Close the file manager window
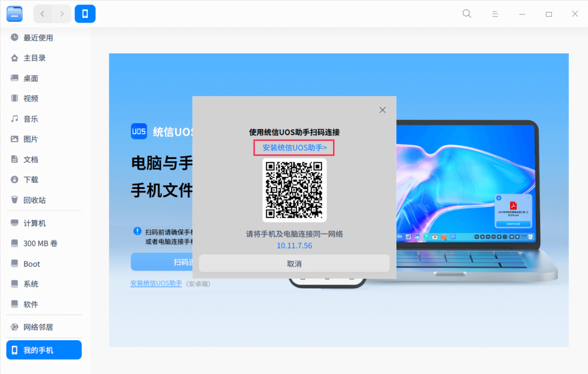Image resolution: width=588 pixels, height=374 pixels. click(x=575, y=14)
